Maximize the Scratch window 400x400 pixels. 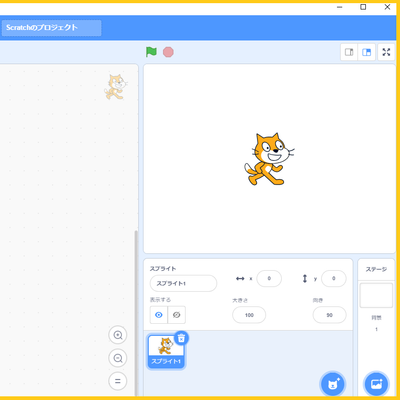(x=363, y=7)
